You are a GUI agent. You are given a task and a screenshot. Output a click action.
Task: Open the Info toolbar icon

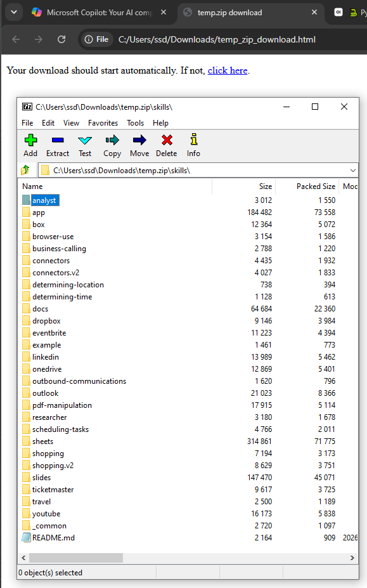point(193,140)
